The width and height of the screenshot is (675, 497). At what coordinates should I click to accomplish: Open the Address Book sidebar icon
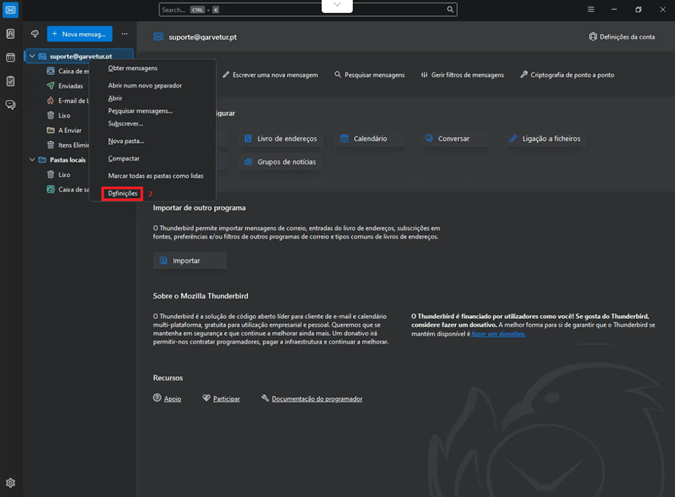10,34
